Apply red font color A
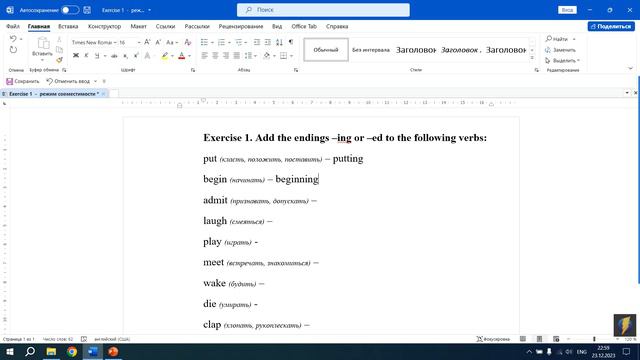The height and width of the screenshot is (360, 640). click(x=182, y=56)
